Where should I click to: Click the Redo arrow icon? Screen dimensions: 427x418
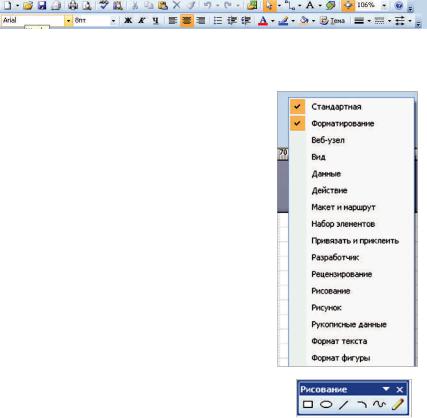[228, 5]
